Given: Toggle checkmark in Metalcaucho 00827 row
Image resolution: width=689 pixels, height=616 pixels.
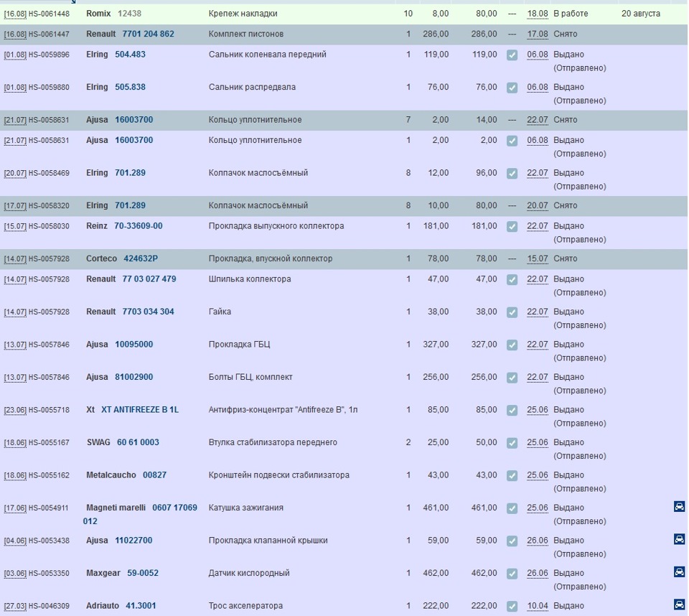Looking at the screenshot, I should (x=512, y=475).
